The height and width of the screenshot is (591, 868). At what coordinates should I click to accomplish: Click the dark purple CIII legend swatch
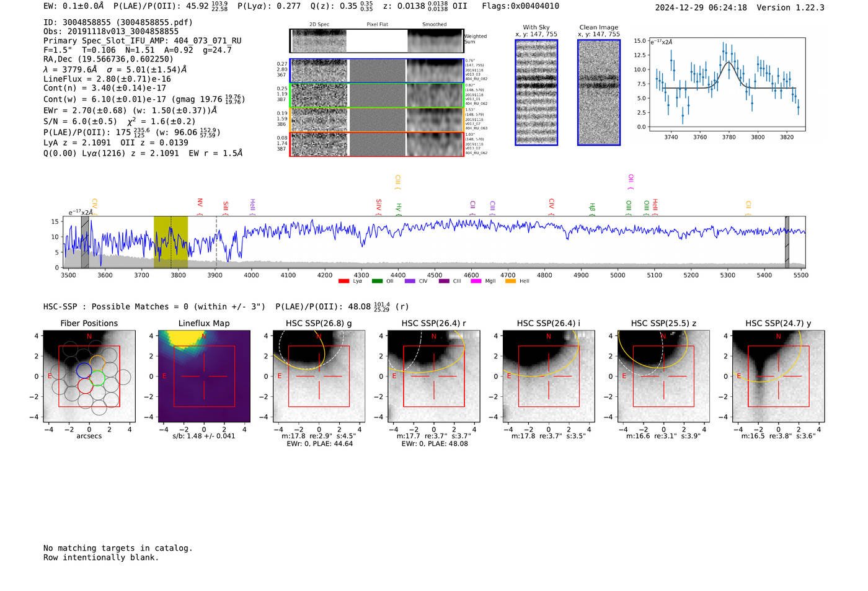click(444, 282)
